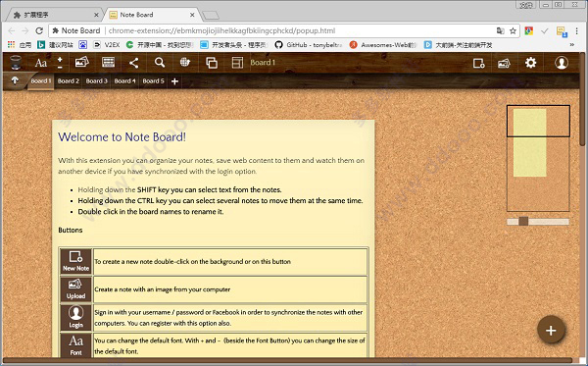Click the translate icon in the address bar

(500, 30)
